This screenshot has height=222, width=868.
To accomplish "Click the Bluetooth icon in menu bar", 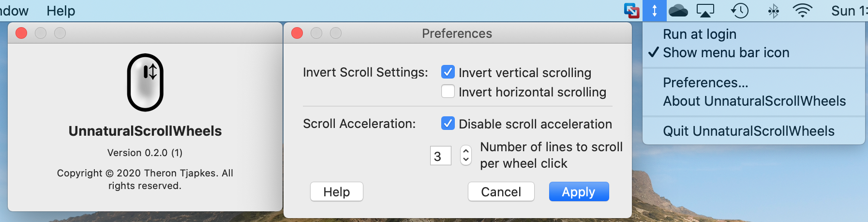I will coord(773,11).
